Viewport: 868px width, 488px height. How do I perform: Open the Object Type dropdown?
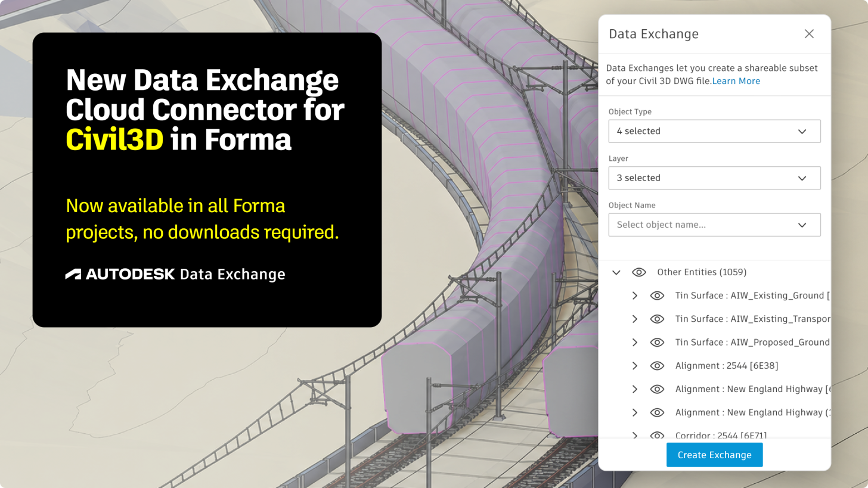pos(714,131)
